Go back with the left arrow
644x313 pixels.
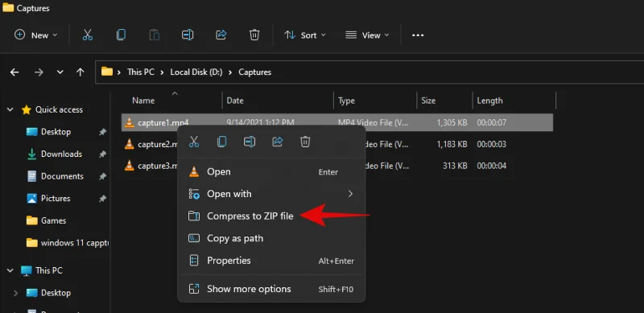pos(14,72)
